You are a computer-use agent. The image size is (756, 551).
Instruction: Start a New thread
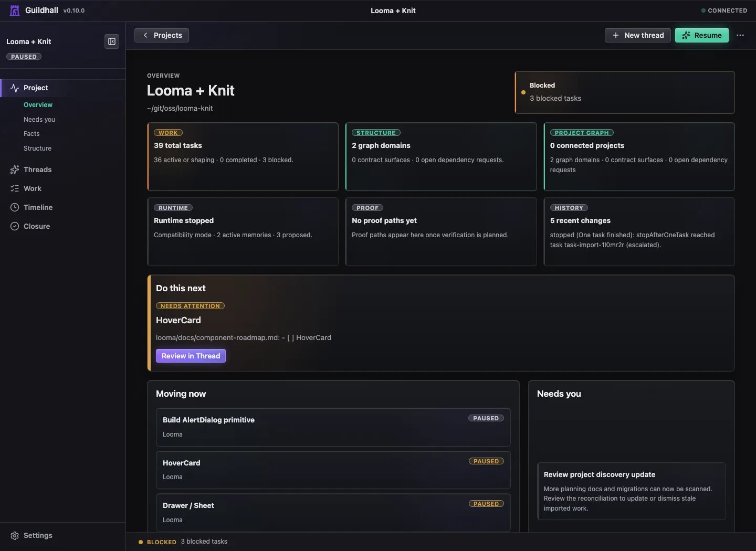(638, 35)
